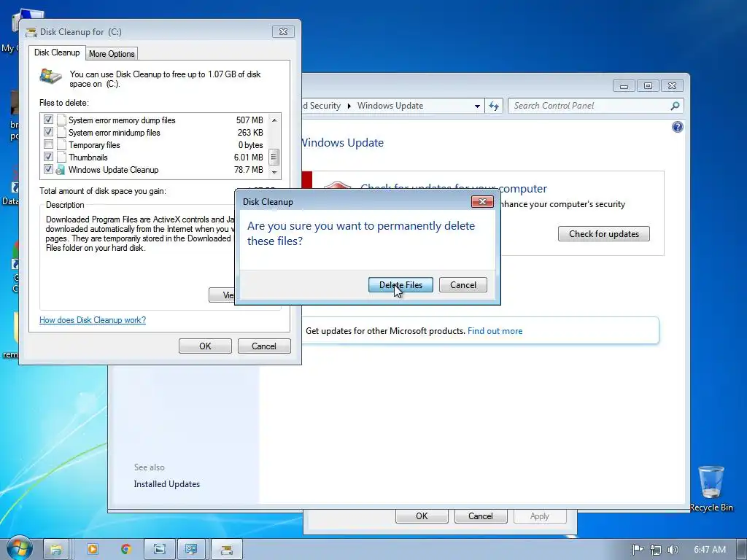Screen dimensions: 747x560
Task: Click Cancel in the Disk Cleanup window
Action: pyautogui.click(x=264, y=346)
